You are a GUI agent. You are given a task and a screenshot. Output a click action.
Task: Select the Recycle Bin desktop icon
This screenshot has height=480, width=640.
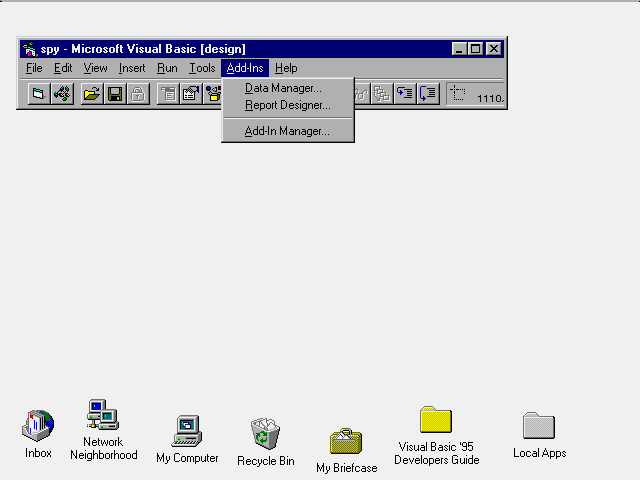click(265, 434)
